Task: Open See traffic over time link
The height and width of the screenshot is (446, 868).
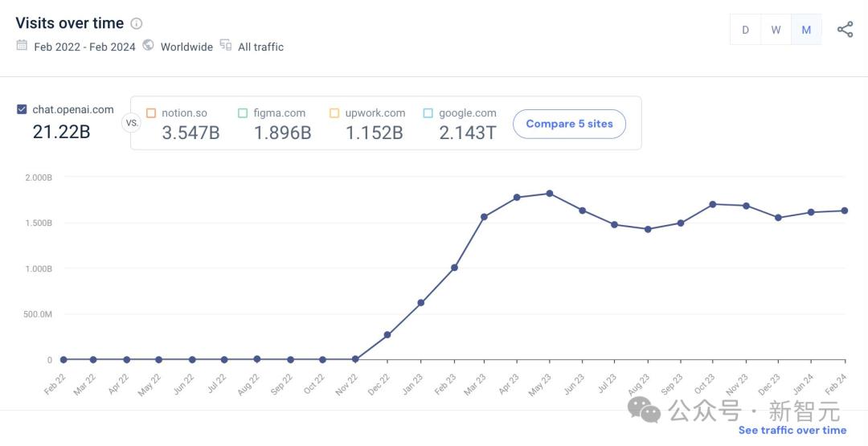Action: (792, 430)
